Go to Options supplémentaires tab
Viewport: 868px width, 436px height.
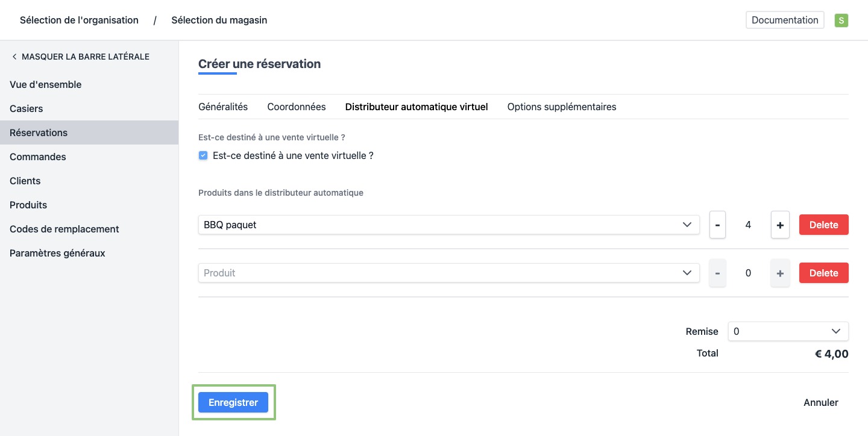pyautogui.click(x=562, y=107)
